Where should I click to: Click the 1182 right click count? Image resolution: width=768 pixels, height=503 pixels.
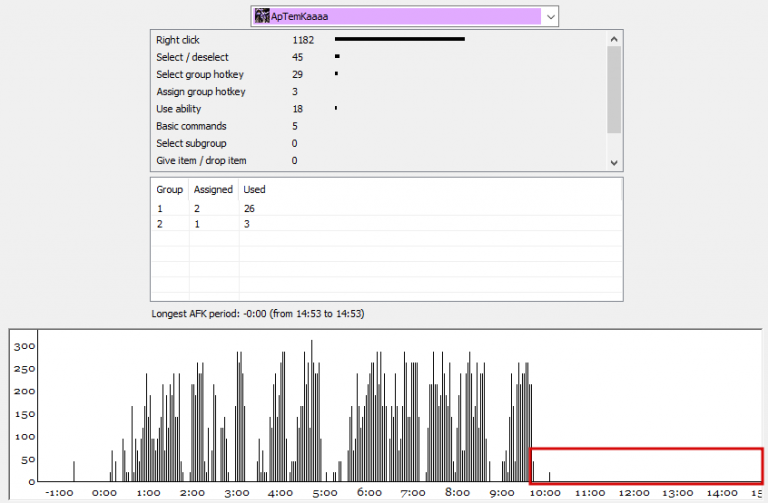(303, 40)
